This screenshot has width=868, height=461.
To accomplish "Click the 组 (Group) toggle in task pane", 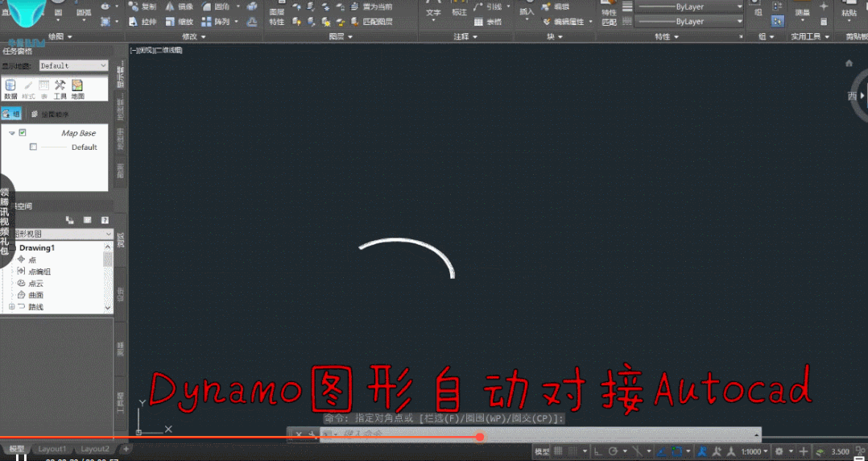I will 10,114.
